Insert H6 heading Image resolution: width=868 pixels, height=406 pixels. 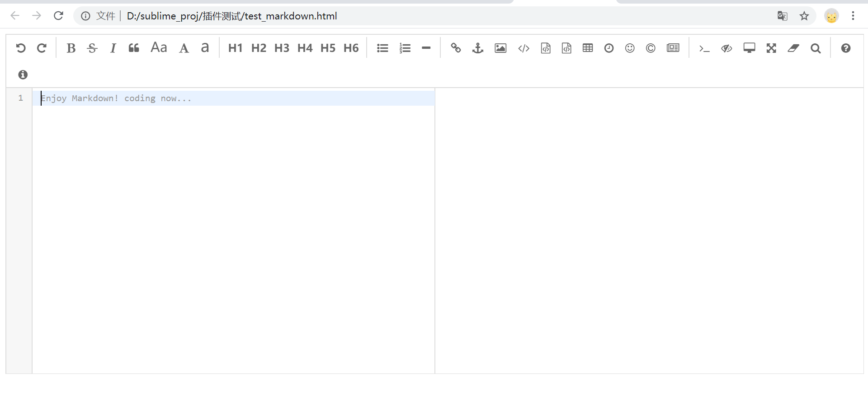click(x=351, y=48)
